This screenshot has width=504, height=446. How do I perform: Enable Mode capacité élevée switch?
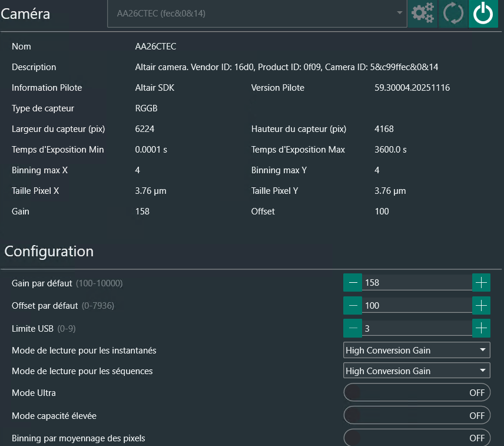[417, 415]
